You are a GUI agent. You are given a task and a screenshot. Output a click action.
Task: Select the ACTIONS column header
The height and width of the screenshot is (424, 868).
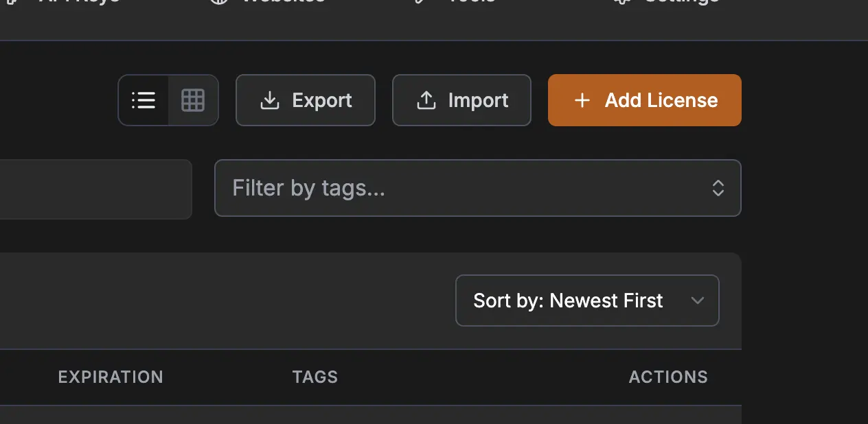click(x=668, y=377)
